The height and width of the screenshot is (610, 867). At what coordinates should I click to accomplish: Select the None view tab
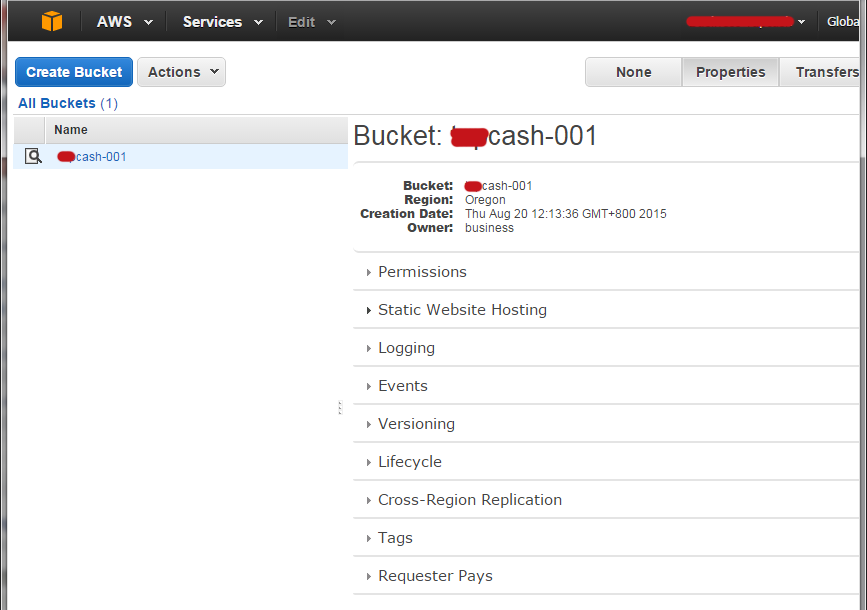[x=634, y=72]
